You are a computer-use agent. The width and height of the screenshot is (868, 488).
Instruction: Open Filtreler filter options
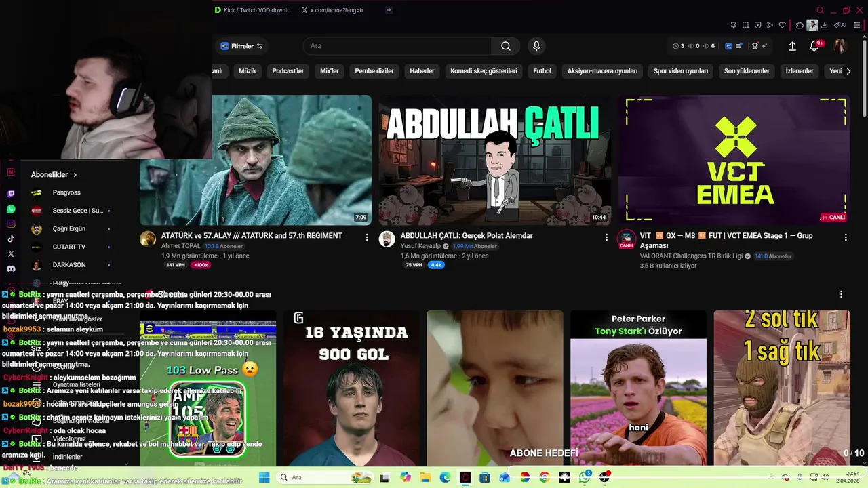242,46
